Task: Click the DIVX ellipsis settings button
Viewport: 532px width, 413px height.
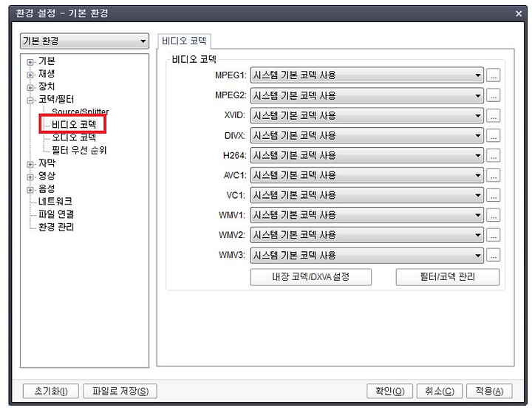Action: point(494,135)
